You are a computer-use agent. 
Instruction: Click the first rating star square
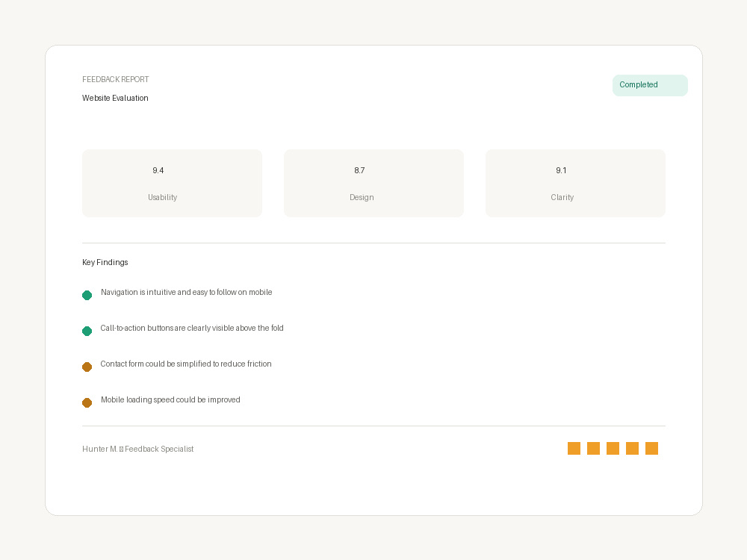click(x=574, y=449)
